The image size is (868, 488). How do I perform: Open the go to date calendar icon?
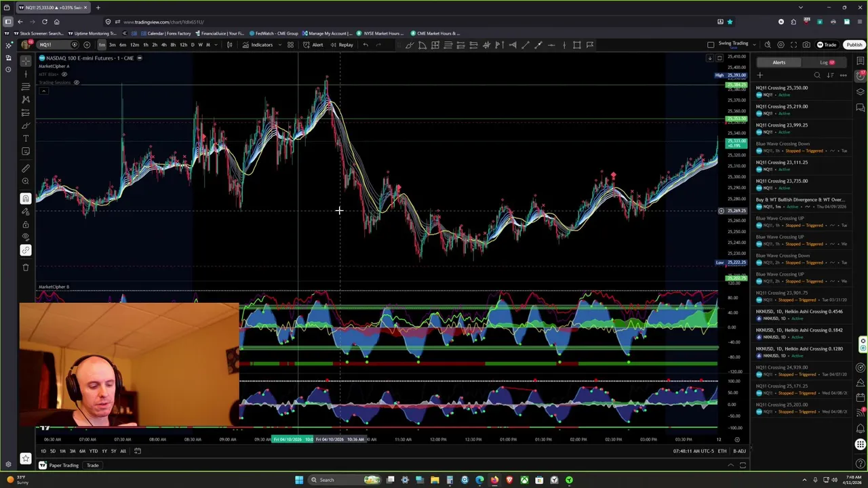(x=137, y=451)
